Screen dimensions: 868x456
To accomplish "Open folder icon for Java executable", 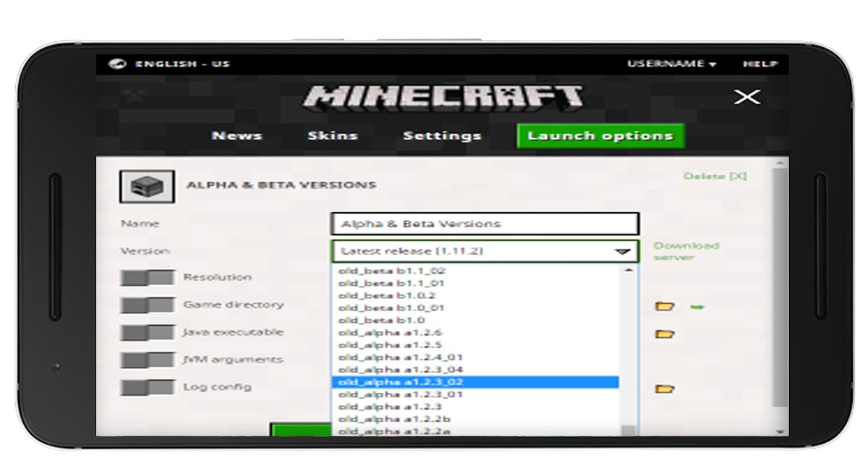I will (665, 334).
